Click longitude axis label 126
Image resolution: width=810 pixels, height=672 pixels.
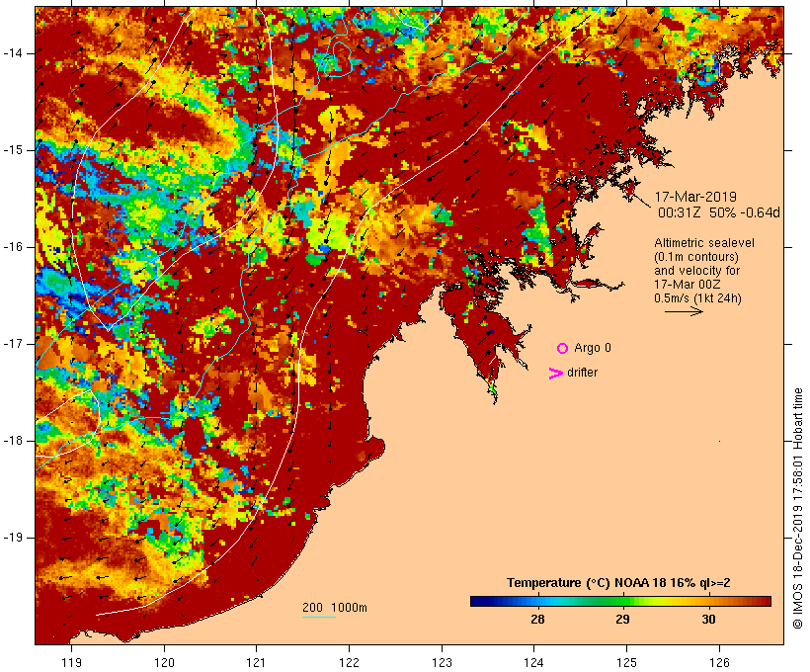click(719, 662)
